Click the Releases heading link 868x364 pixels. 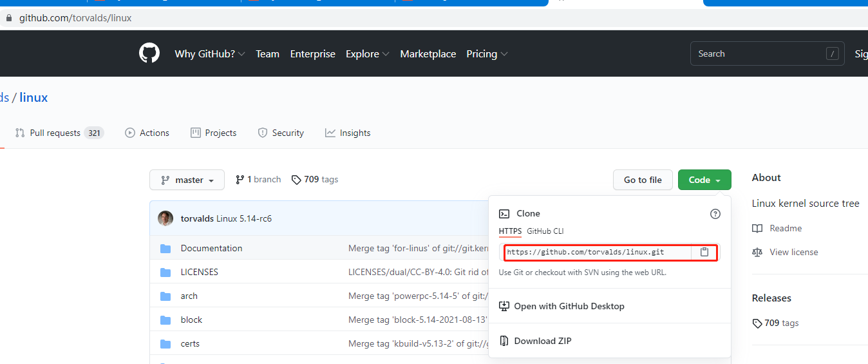[x=771, y=298]
